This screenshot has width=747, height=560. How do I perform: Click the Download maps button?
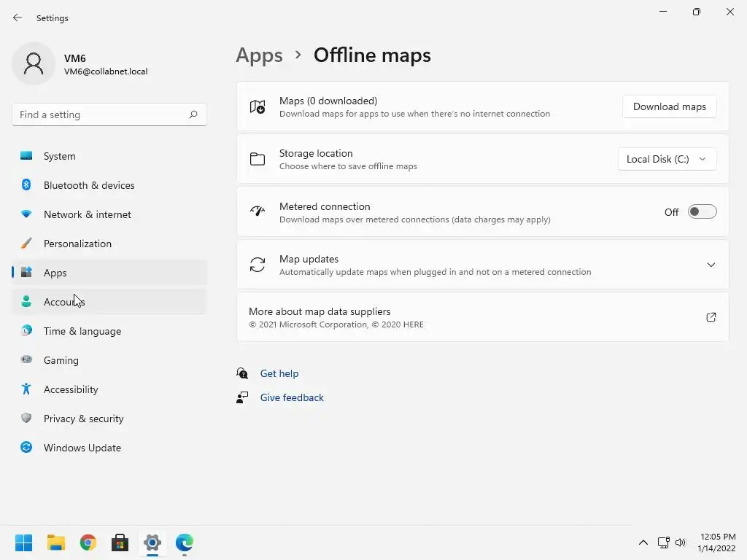669,106
